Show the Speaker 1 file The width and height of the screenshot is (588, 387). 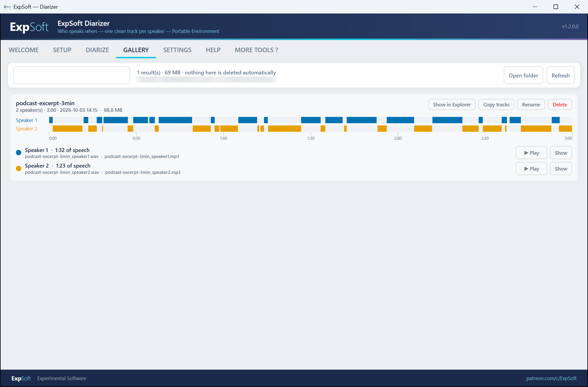tap(561, 153)
